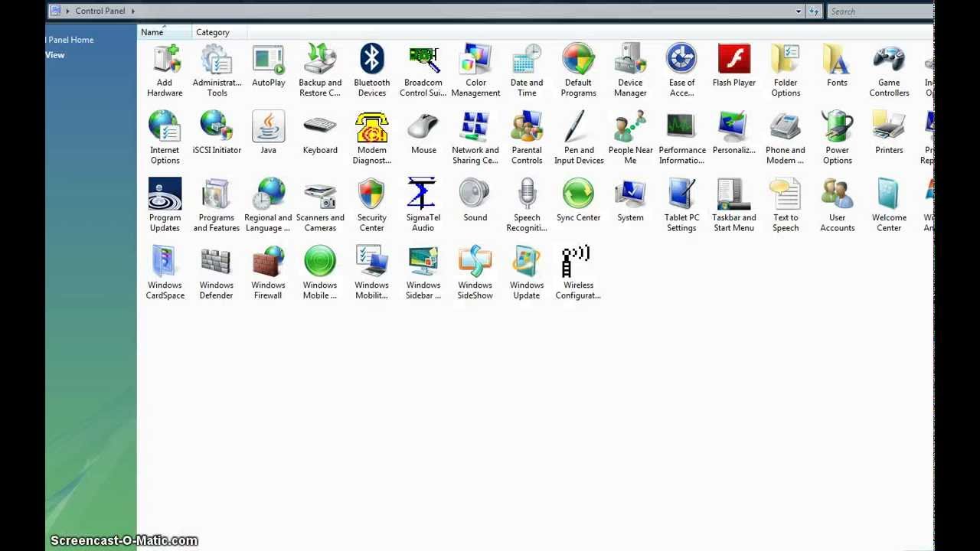Viewport: 980px width, 551px height.
Task: Open Ease of Access Center
Action: tap(681, 70)
